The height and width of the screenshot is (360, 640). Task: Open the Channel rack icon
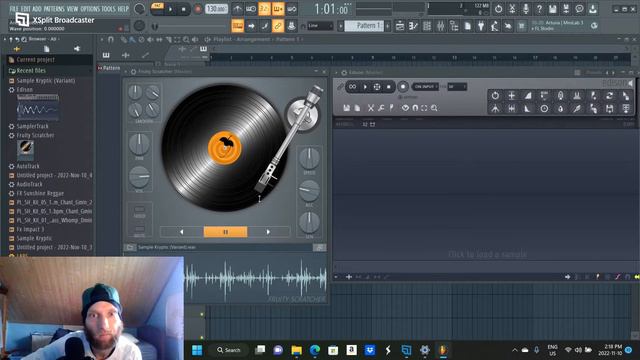(427, 26)
